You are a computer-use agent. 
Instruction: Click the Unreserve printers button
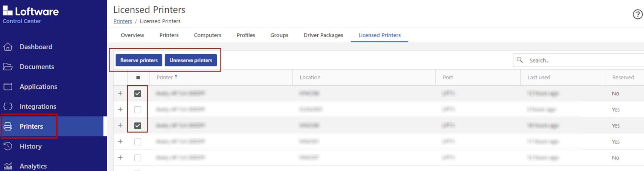point(191,60)
